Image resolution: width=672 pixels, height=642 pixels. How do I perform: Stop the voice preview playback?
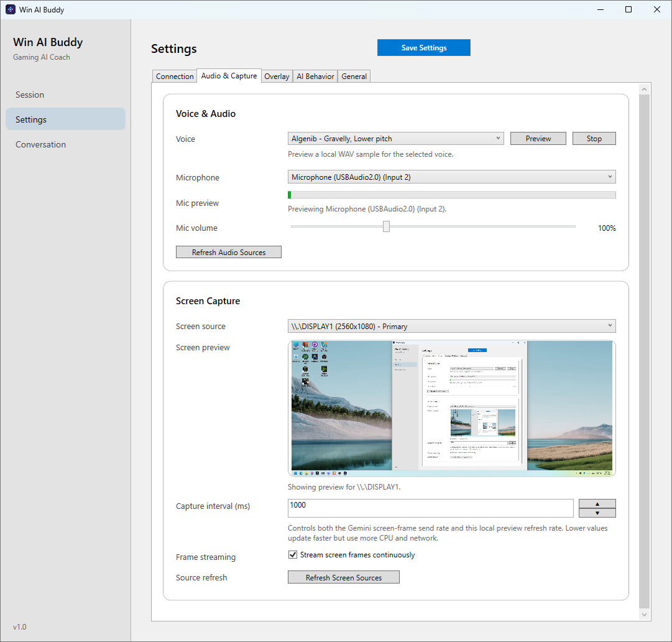point(594,138)
